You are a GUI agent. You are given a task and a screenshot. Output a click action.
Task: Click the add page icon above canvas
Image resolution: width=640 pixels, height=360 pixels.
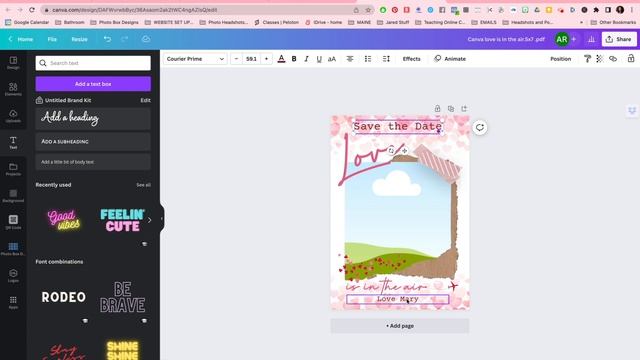click(x=464, y=109)
